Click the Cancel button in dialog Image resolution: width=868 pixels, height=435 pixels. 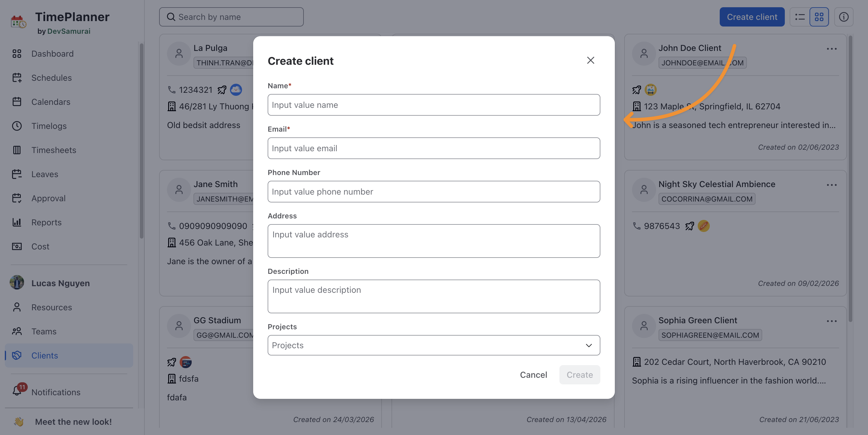pos(533,375)
